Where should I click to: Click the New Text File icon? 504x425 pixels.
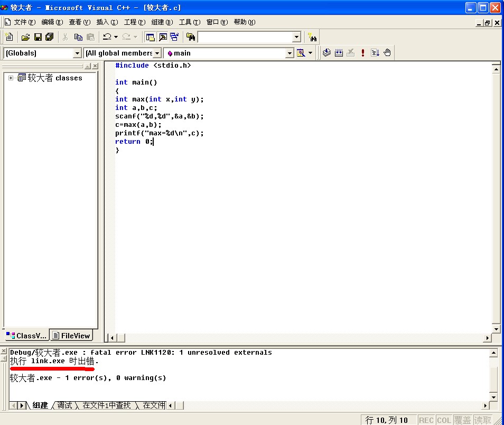point(9,37)
